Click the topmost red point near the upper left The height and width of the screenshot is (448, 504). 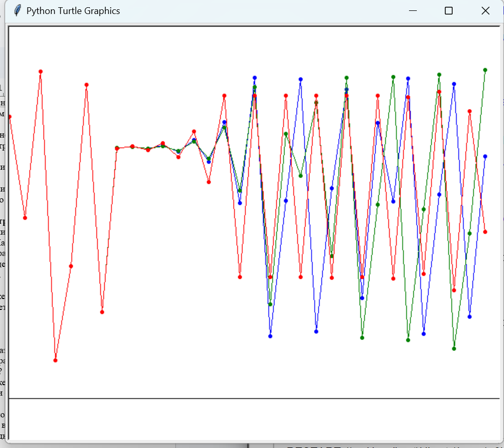[40, 72]
